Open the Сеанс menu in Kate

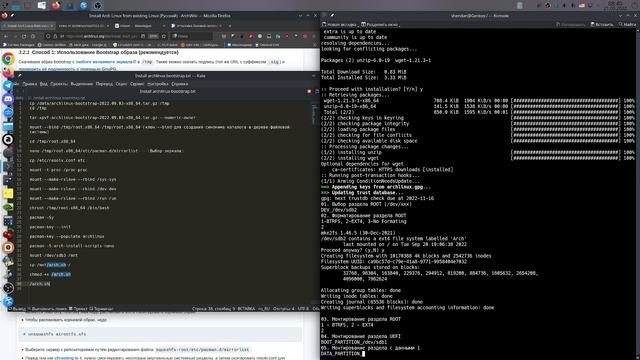(121, 84)
